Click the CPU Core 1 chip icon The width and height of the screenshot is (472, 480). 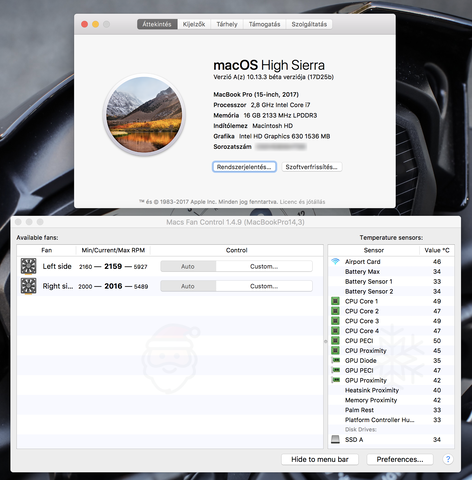[335, 301]
